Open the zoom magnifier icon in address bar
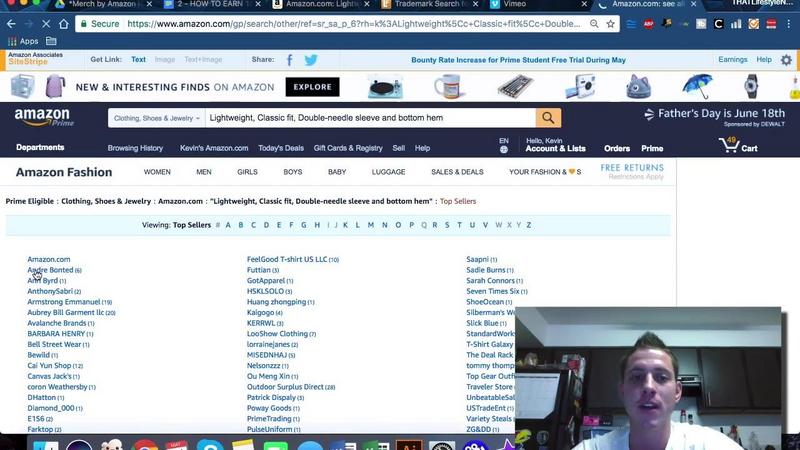This screenshot has height=450, width=800. click(x=594, y=24)
